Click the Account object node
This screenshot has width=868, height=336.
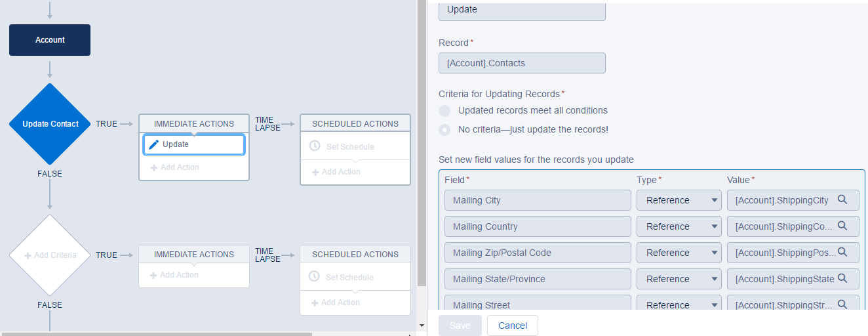pos(50,40)
